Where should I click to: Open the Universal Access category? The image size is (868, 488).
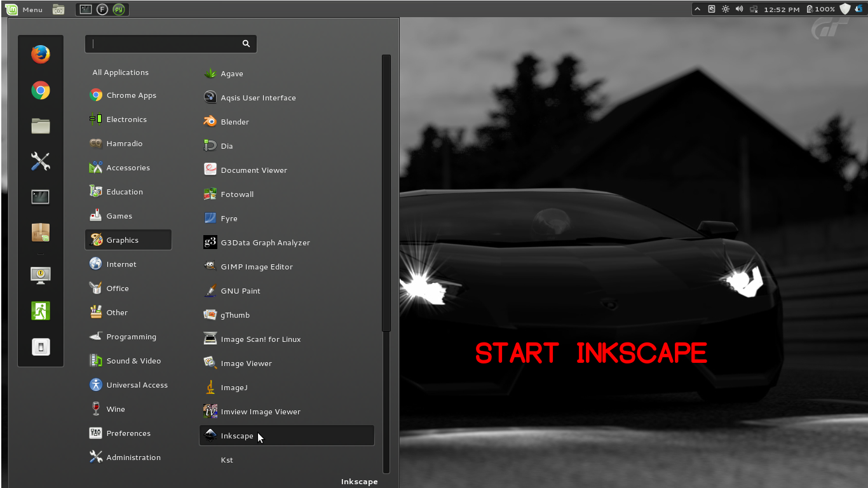tap(128, 385)
